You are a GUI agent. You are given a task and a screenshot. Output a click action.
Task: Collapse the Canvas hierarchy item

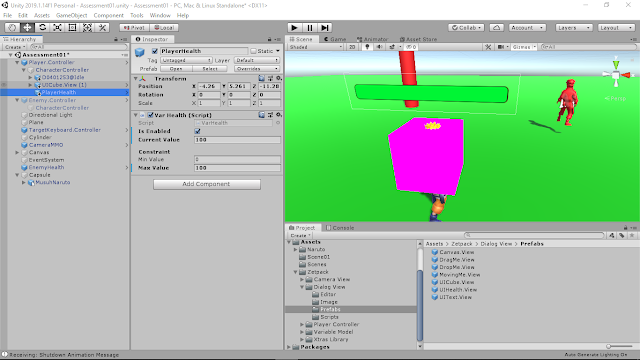point(17,152)
